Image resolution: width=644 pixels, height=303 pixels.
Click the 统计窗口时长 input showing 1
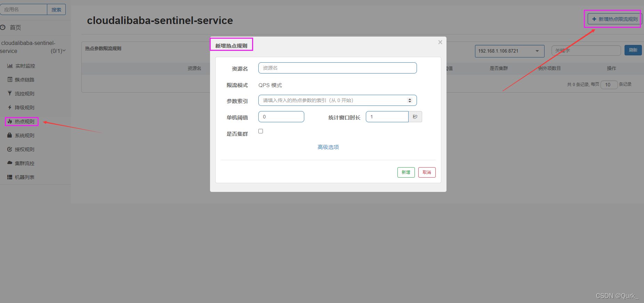click(387, 117)
